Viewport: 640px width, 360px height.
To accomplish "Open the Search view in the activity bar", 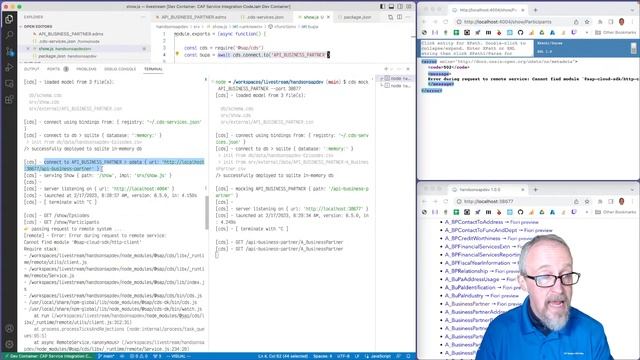I will click(9, 35).
